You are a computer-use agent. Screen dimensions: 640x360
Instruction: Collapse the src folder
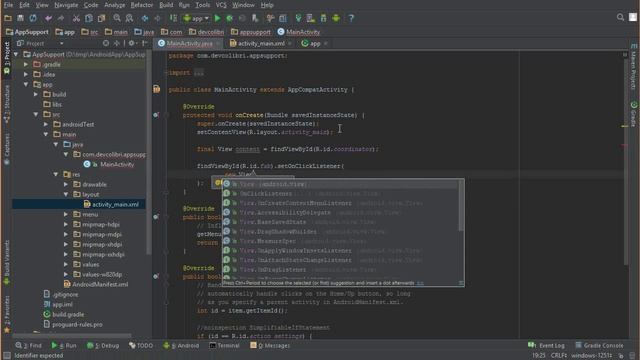click(x=36, y=114)
